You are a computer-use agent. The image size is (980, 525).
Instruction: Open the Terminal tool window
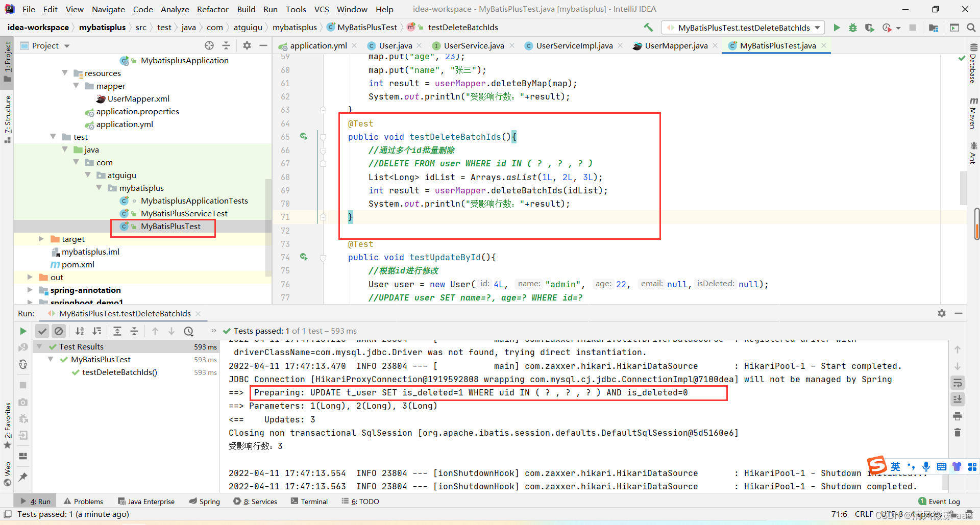[x=309, y=502]
